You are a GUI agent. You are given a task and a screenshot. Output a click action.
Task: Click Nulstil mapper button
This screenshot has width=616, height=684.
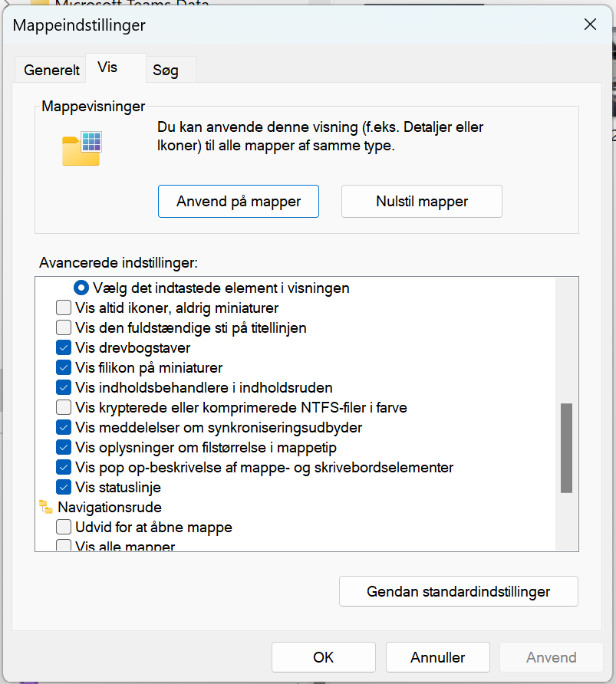421,202
